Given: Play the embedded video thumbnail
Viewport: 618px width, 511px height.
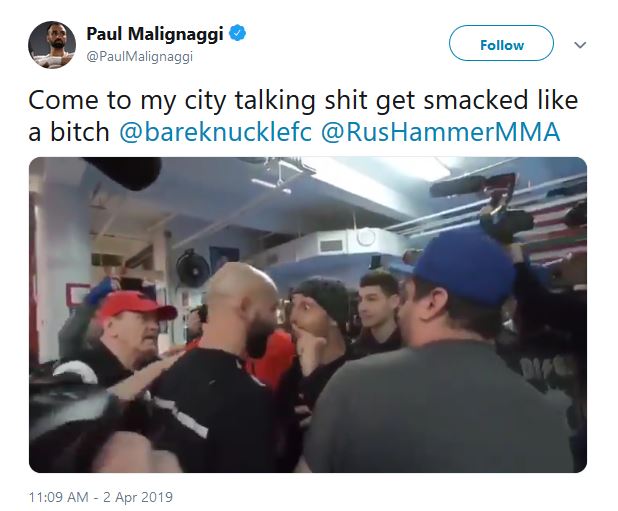Looking at the screenshot, I should pyautogui.click(x=308, y=315).
